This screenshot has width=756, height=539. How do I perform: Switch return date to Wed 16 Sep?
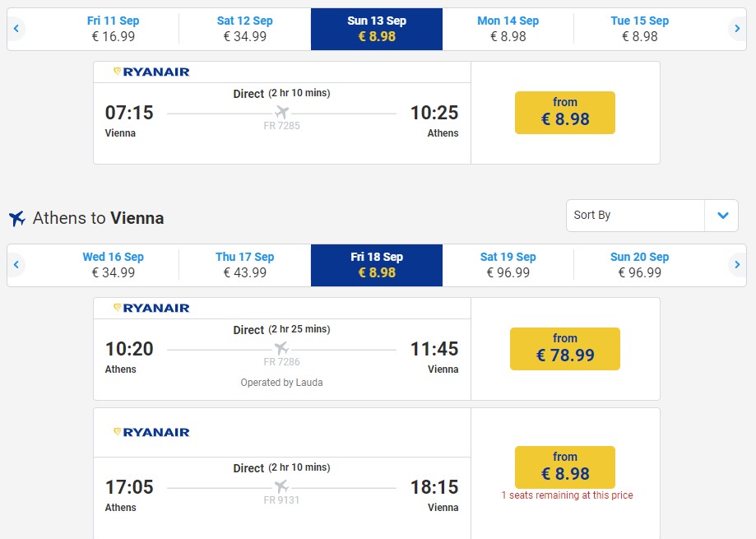pyautogui.click(x=114, y=265)
